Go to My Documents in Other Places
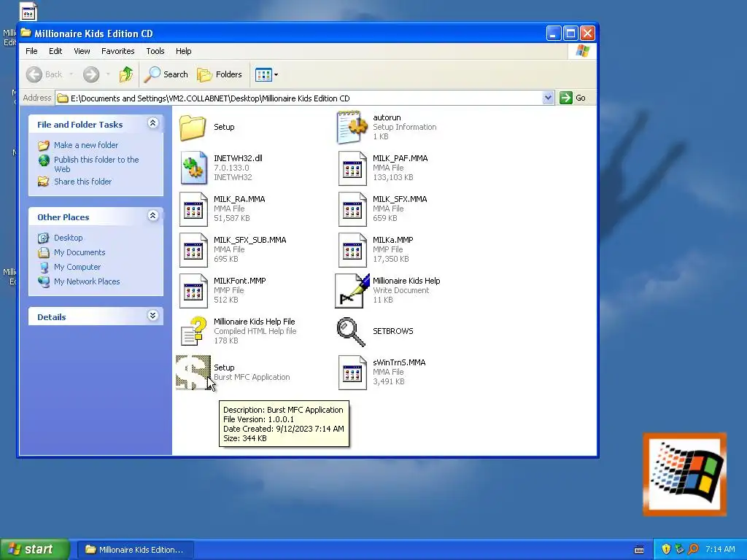 (80, 252)
